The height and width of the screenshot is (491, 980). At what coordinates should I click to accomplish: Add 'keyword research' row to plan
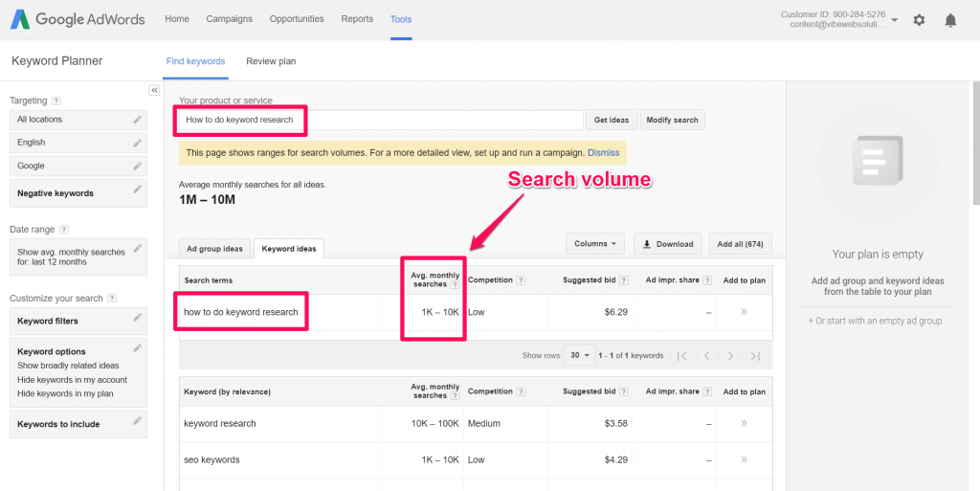(x=744, y=424)
